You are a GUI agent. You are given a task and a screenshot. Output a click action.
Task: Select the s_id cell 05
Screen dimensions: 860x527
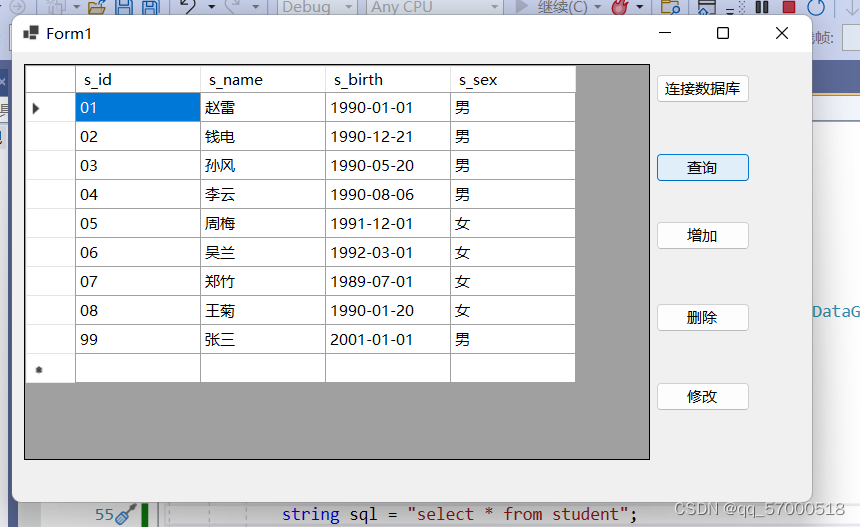pos(138,224)
